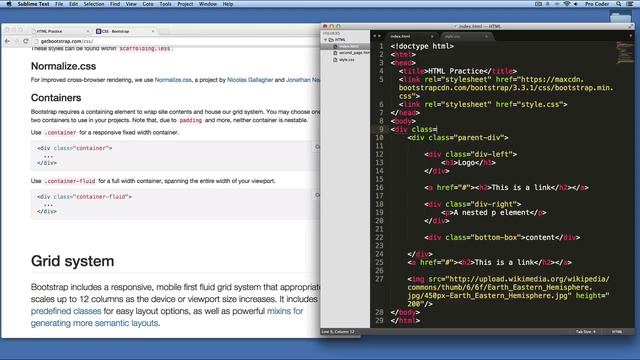The image size is (640, 360).
Task: Open the Find menu
Action: pos(115,4)
